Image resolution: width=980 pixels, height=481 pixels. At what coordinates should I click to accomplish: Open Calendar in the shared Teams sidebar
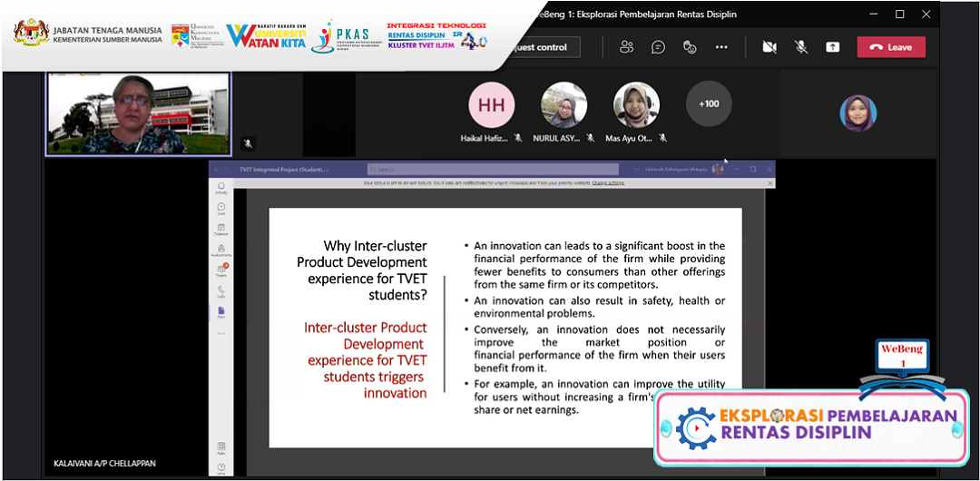221,230
